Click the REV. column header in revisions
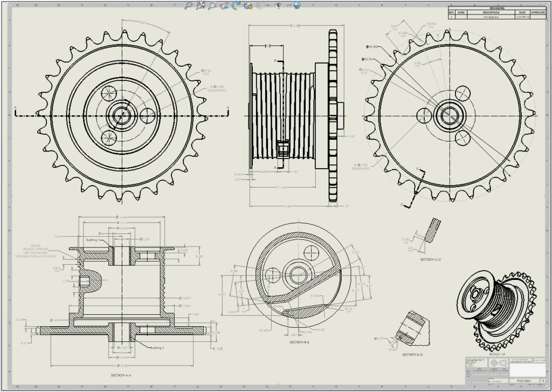Screen dimensions: 552x392 452,12
